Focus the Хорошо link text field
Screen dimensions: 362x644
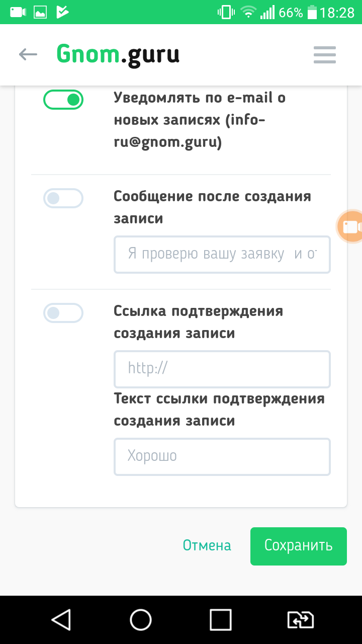coord(222,457)
